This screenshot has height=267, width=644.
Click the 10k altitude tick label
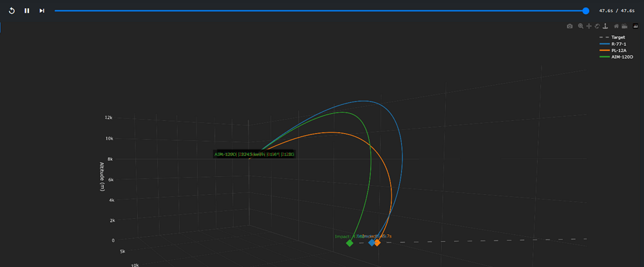[x=108, y=138]
